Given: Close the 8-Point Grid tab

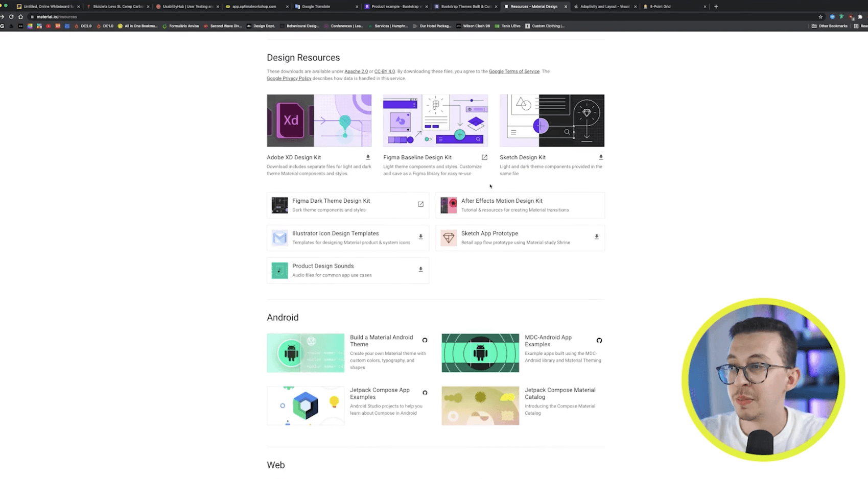Looking at the screenshot, I should [x=705, y=7].
